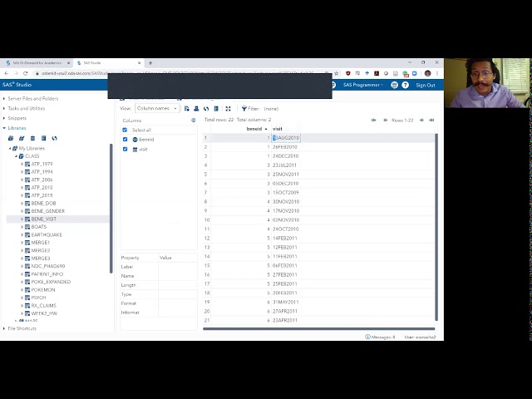Open the Filter funnel icon
This screenshot has height=399, width=532.
(x=244, y=109)
